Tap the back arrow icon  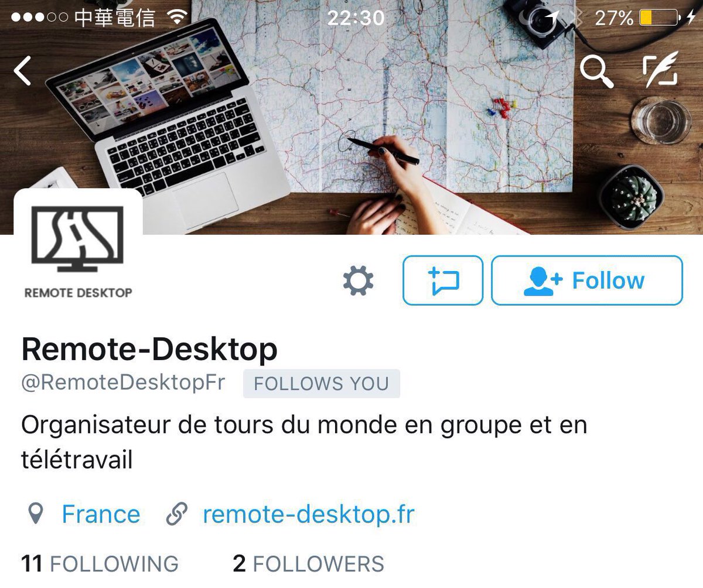(x=23, y=71)
